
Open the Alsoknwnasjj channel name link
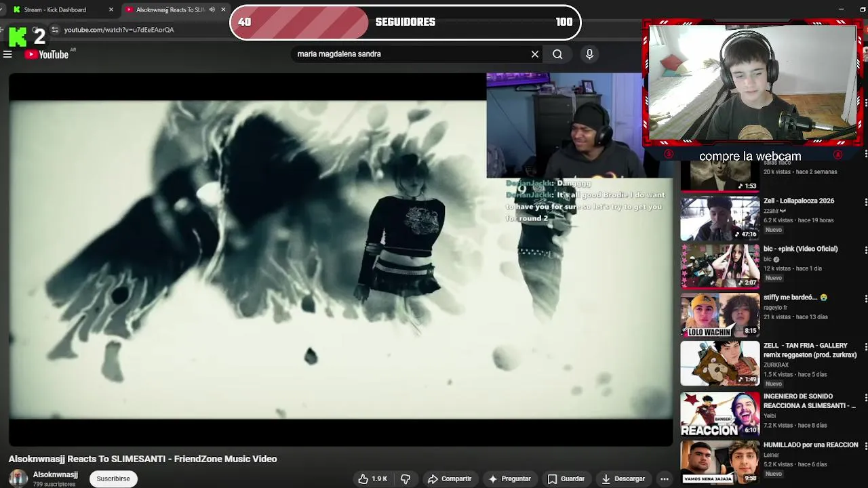tap(56, 474)
